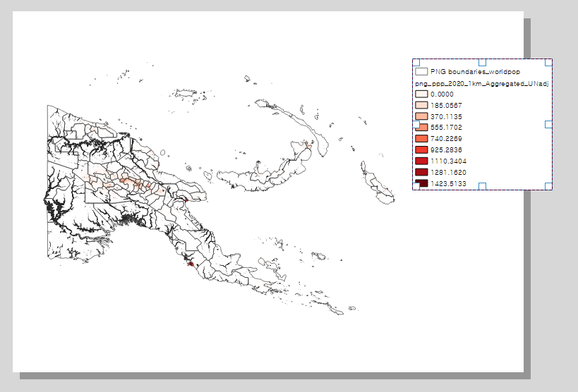
Task: Click the '555.1702' legend value text
Action: [x=446, y=128]
